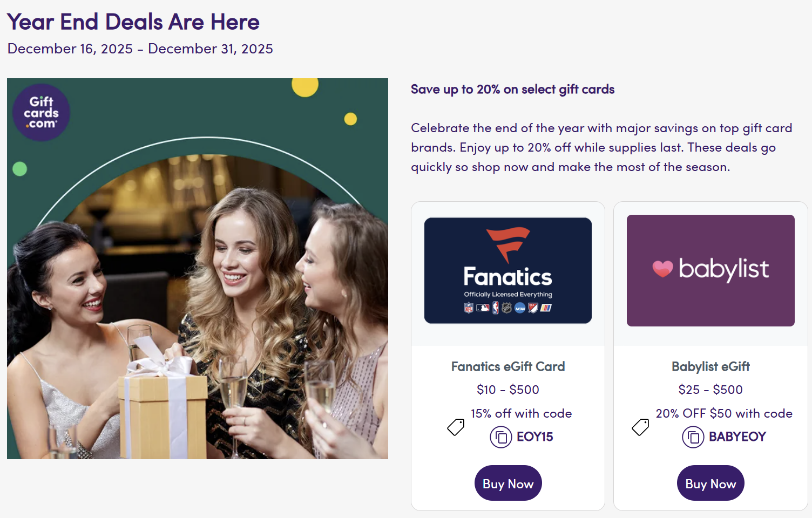Screen dimensions: 812x518
Task: Open the Babylist eGift title link
Action: tap(710, 367)
